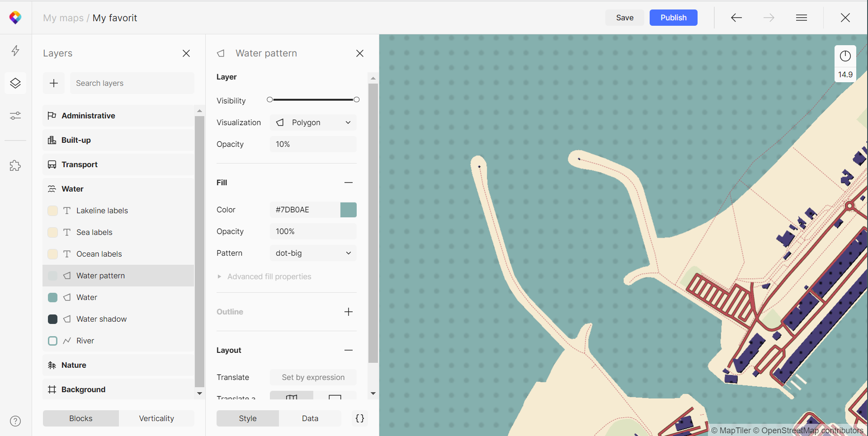Click the Save button
The image size is (868, 436).
pyautogui.click(x=624, y=18)
